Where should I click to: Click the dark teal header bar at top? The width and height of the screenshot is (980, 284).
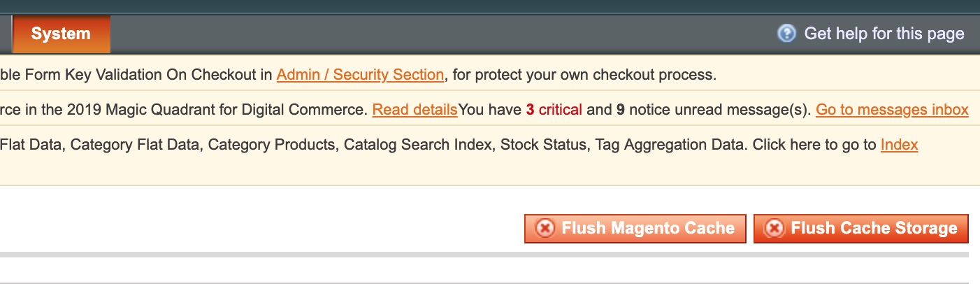(x=489, y=6)
